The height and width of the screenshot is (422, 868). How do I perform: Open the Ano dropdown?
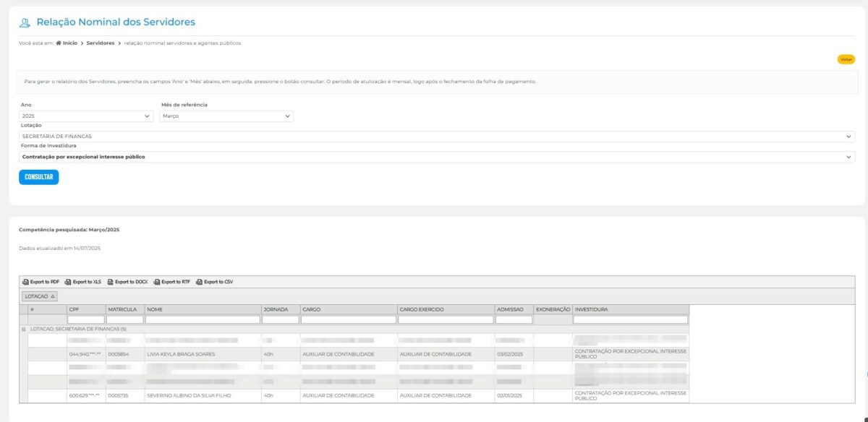pyautogui.click(x=86, y=116)
